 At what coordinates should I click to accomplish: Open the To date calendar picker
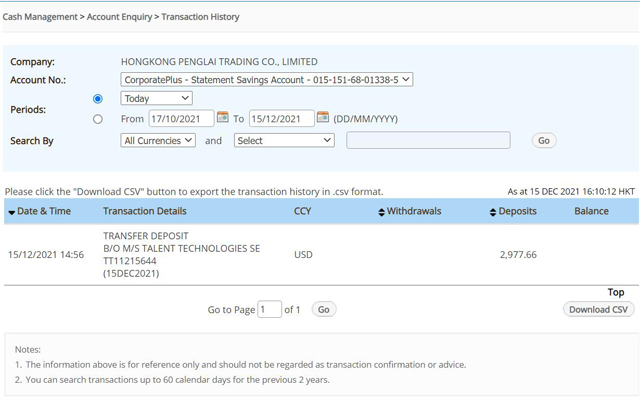322,117
